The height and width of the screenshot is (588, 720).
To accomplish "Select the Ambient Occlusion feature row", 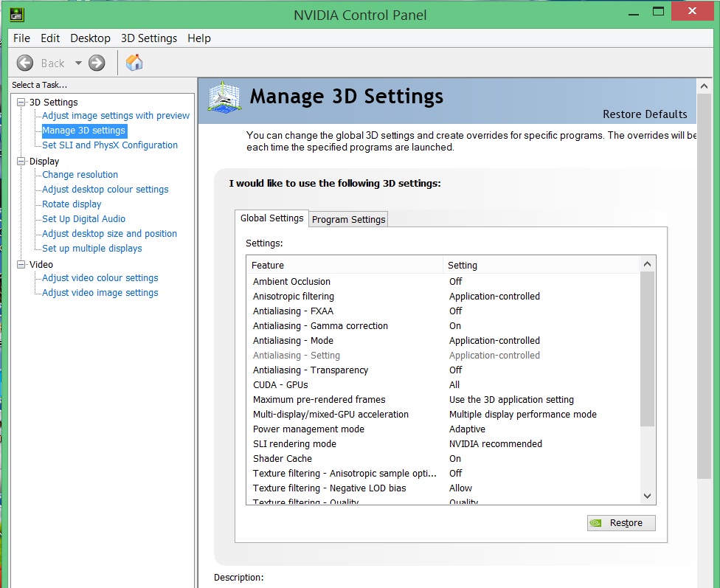I will click(443, 282).
